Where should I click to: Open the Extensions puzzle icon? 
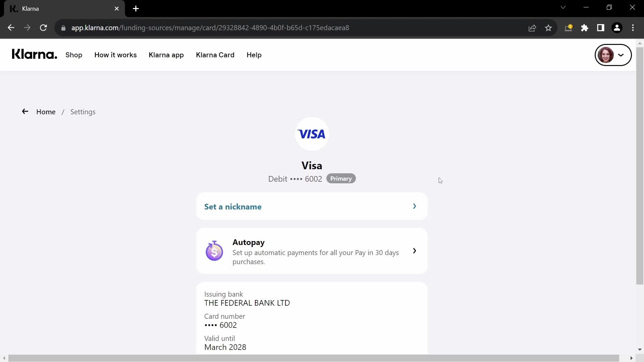[x=585, y=28]
